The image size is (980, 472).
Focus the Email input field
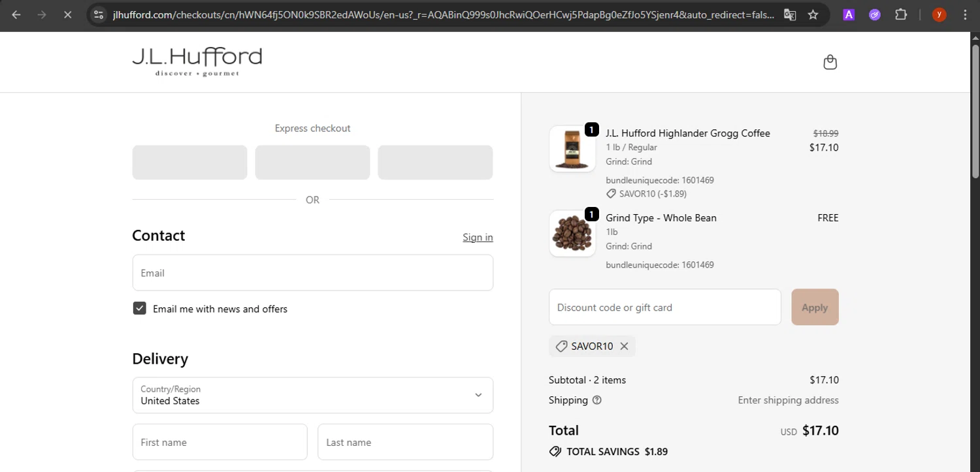pyautogui.click(x=313, y=272)
